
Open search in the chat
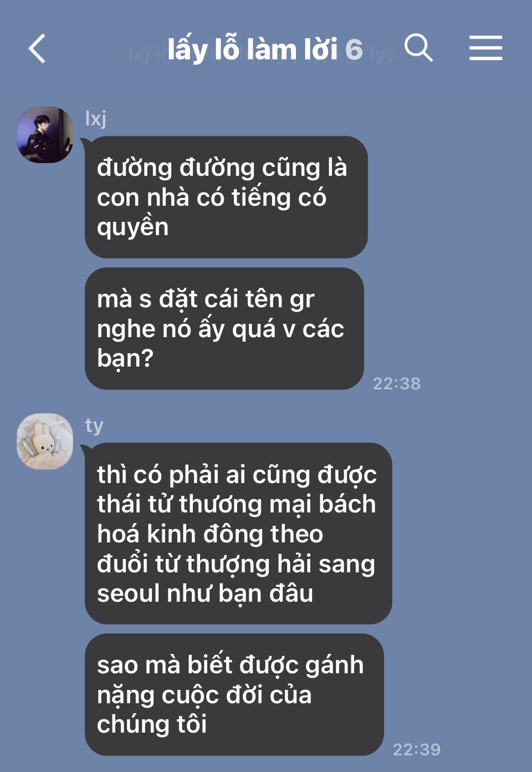tap(418, 48)
